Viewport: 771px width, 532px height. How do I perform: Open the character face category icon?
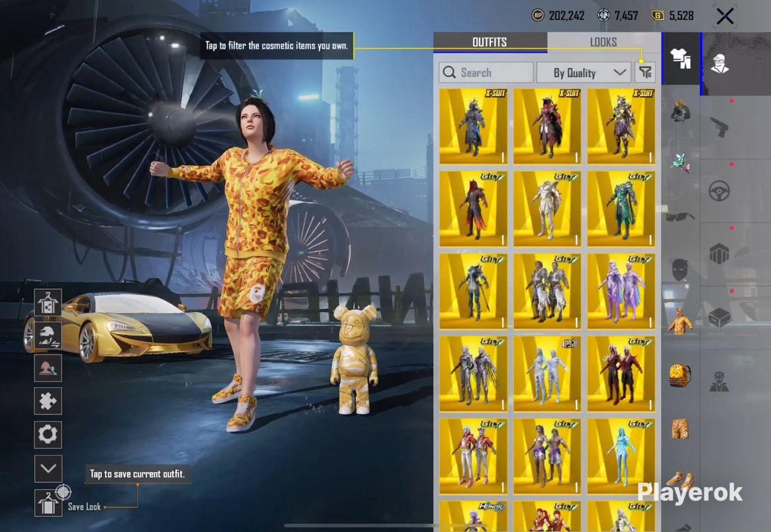[720, 64]
